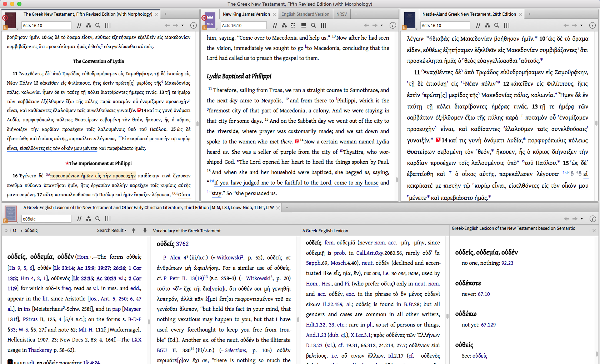Toggle interlinear view in the NKJV panel
600x364 pixels.
tap(293, 25)
